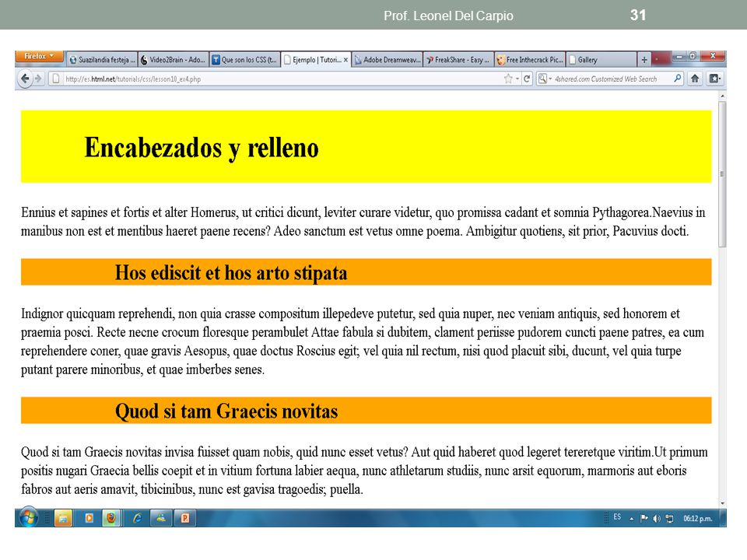Switch to the Video2Brain tab
Screen dimensions: 747x560
point(173,60)
